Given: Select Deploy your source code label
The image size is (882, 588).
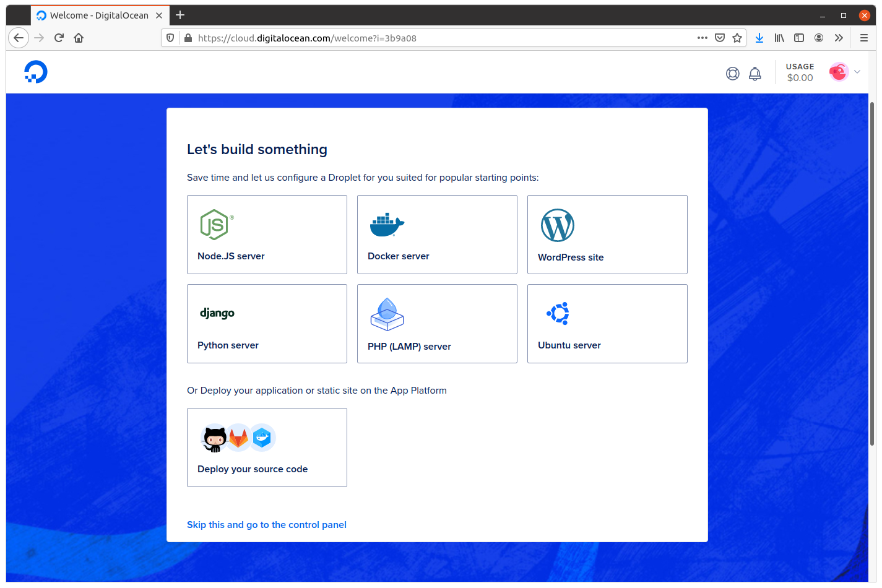Looking at the screenshot, I should click(x=253, y=469).
